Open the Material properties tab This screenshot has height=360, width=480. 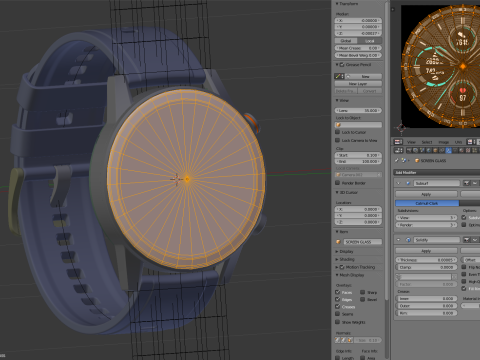[x=462, y=150]
